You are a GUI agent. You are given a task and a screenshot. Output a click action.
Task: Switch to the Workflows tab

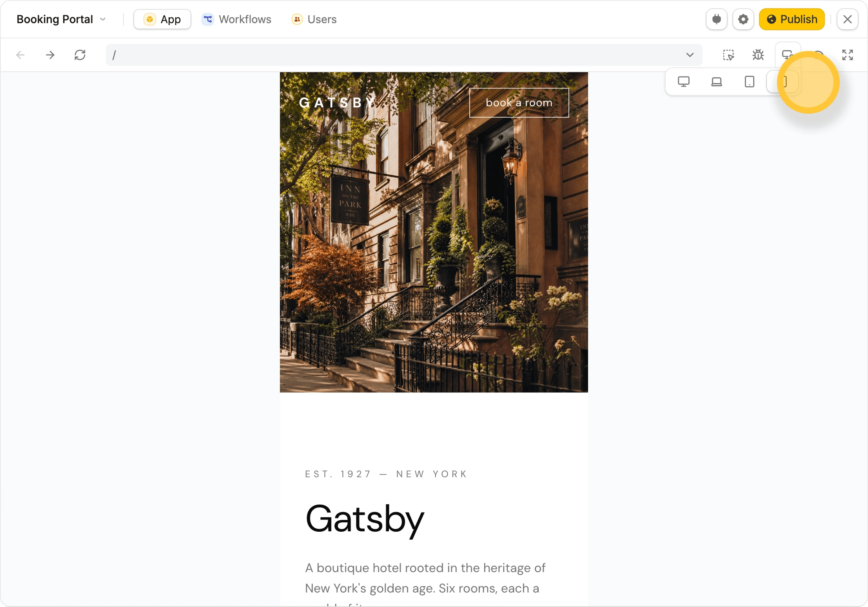coord(237,19)
